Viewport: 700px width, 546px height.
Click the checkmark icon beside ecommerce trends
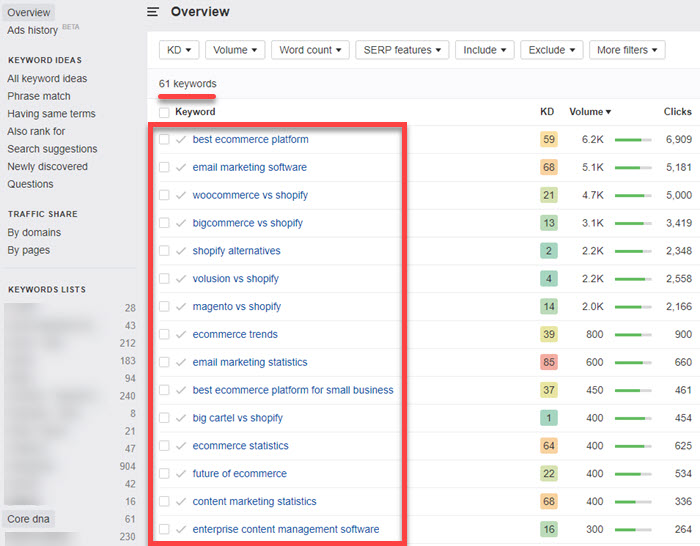click(x=181, y=335)
